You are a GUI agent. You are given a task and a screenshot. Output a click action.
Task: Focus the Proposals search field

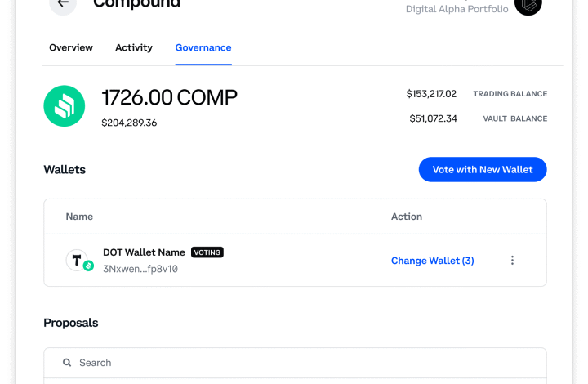click(x=295, y=363)
